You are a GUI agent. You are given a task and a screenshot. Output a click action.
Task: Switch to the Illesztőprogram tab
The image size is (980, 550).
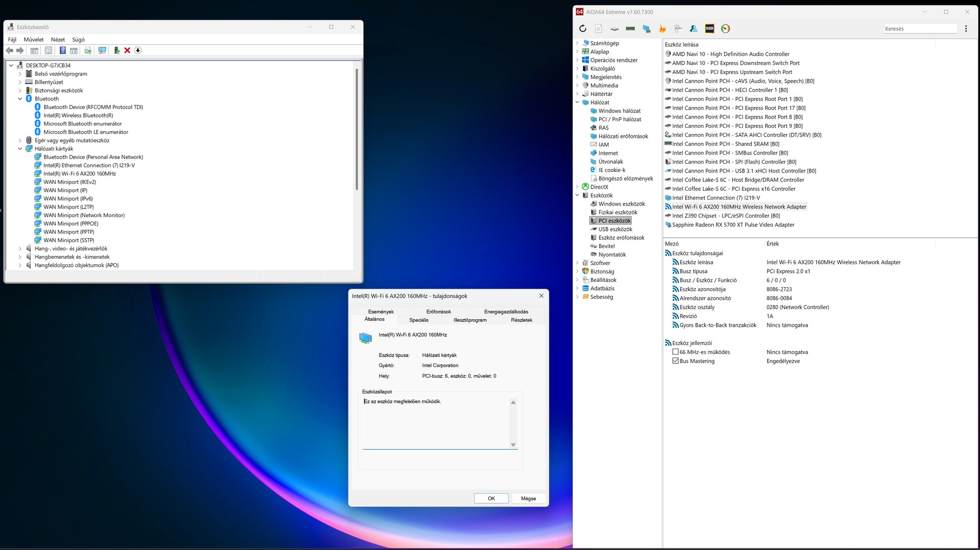pyautogui.click(x=469, y=320)
